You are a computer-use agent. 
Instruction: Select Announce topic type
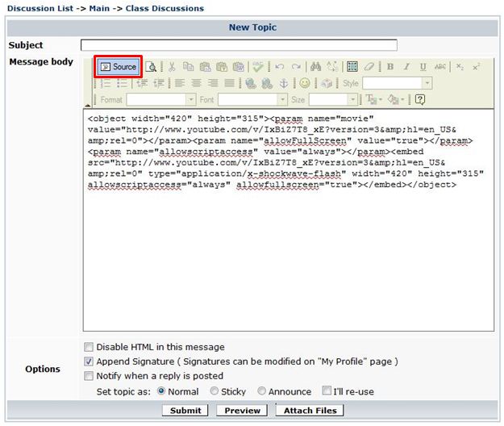pos(261,391)
